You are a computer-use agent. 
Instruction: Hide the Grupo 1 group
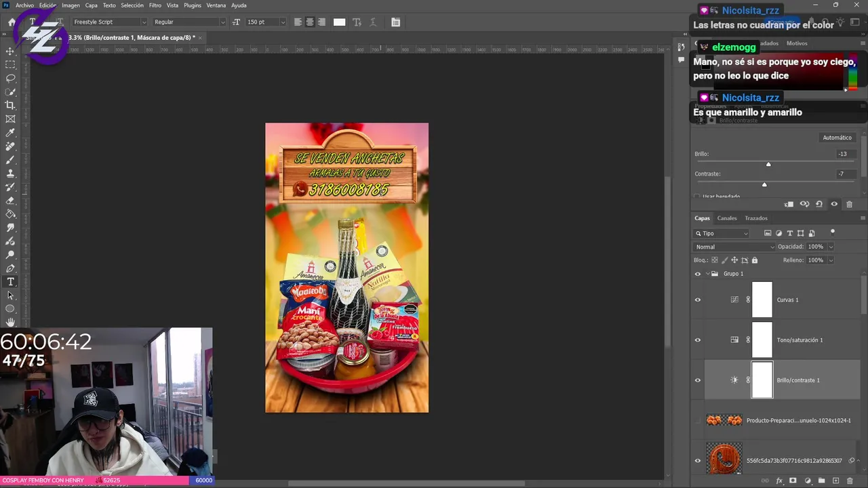point(698,274)
